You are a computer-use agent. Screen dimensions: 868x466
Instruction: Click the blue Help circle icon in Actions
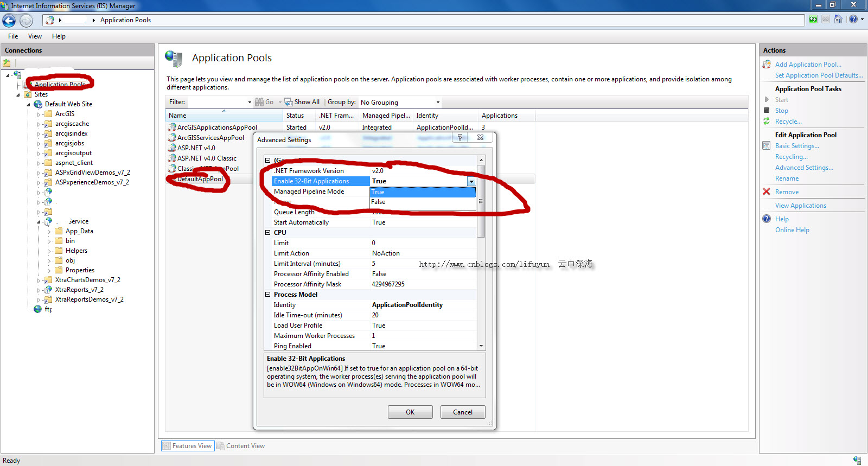click(x=767, y=219)
